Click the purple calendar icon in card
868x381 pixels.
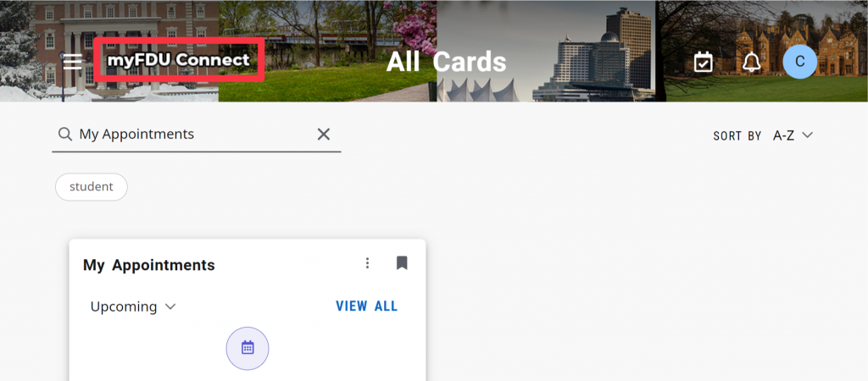tap(248, 348)
